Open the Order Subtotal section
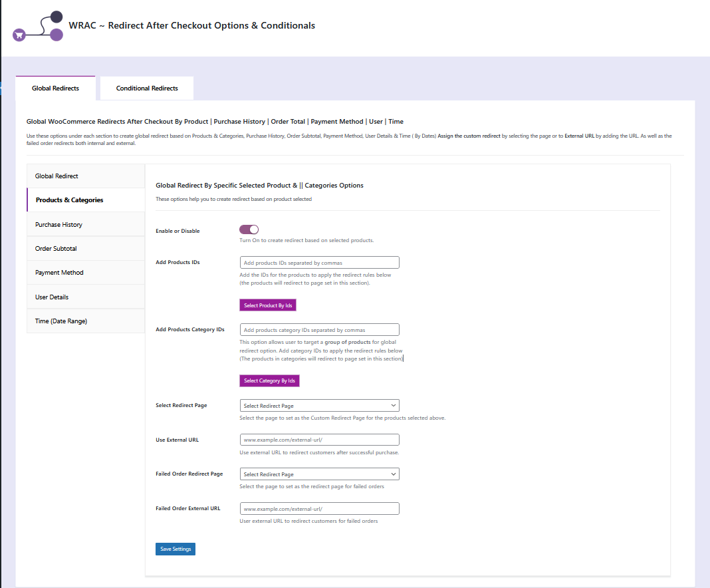Screen dimensions: 710x588 (x=86, y=249)
